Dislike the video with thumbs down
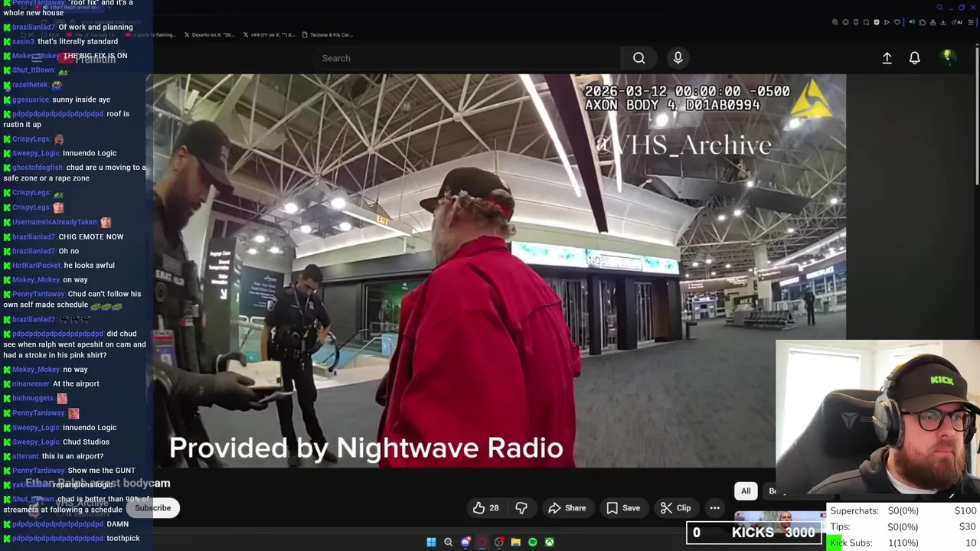980x551 pixels. click(521, 508)
